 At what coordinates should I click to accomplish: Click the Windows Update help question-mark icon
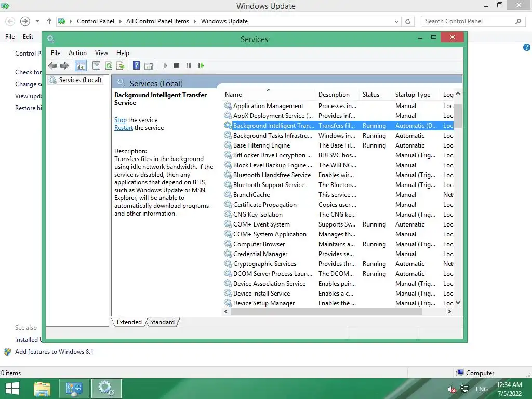click(x=527, y=47)
